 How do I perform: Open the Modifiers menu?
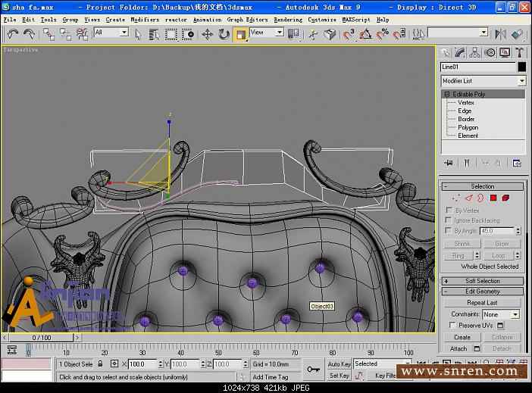[x=145, y=20]
